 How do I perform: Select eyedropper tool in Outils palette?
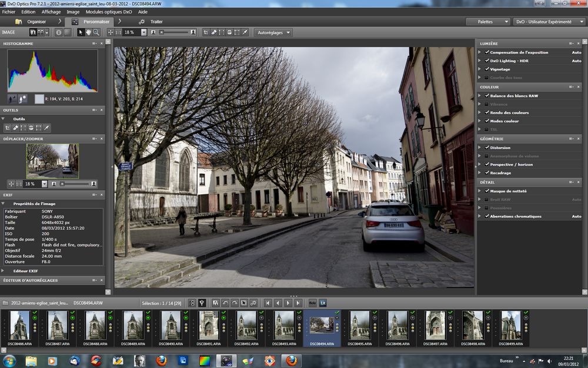pyautogui.click(x=46, y=128)
